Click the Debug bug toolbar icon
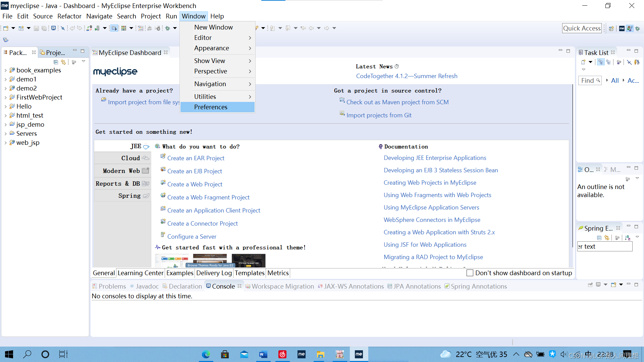The image size is (644, 362). pyautogui.click(x=167, y=28)
